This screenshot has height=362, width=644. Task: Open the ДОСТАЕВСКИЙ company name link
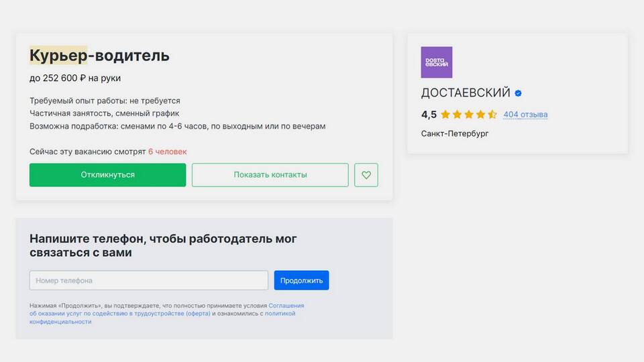pyautogui.click(x=466, y=93)
